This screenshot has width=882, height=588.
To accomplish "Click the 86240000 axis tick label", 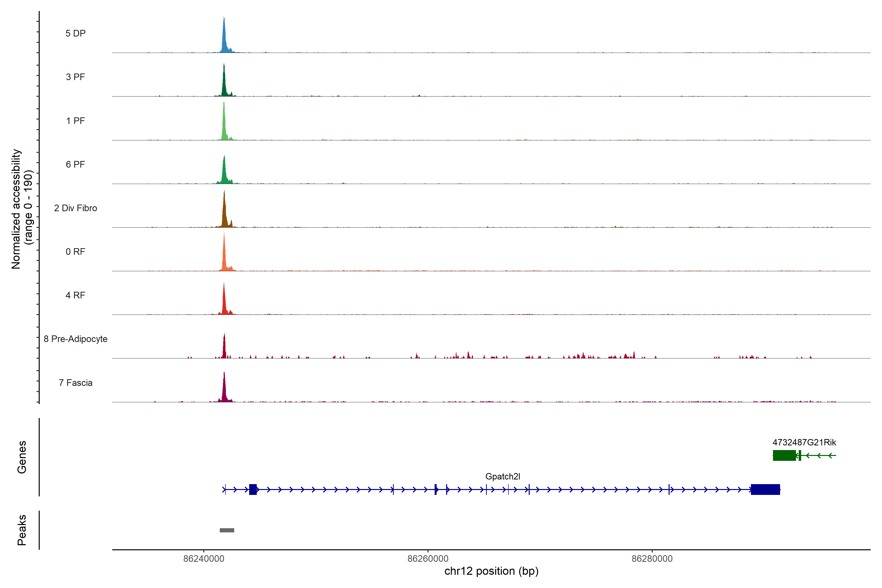I will (204, 559).
